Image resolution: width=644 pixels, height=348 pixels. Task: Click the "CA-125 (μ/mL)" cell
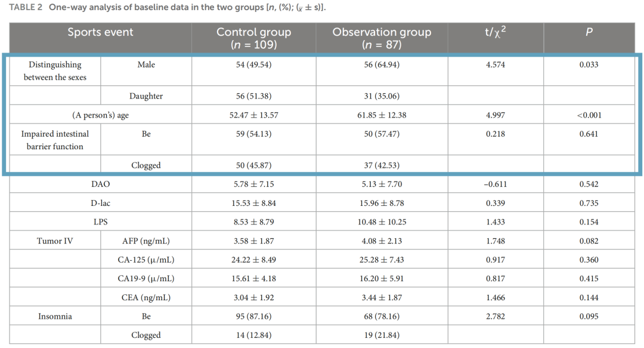tap(146, 260)
